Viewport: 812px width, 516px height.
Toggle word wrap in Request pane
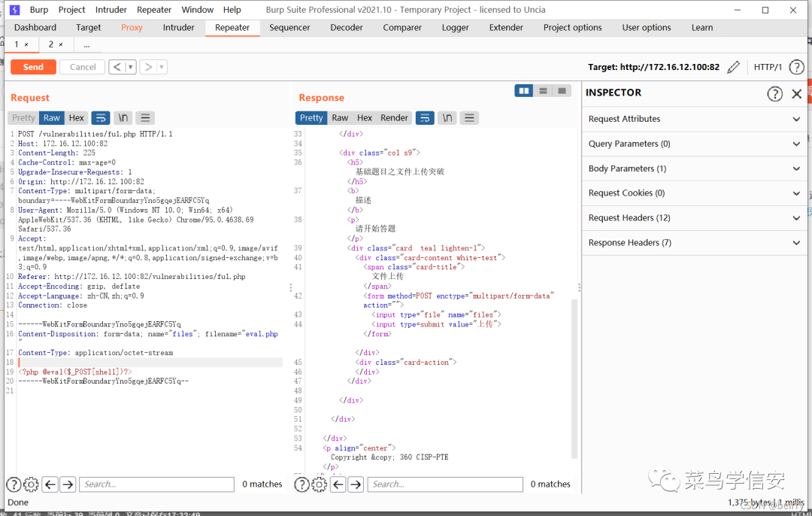tap(101, 117)
